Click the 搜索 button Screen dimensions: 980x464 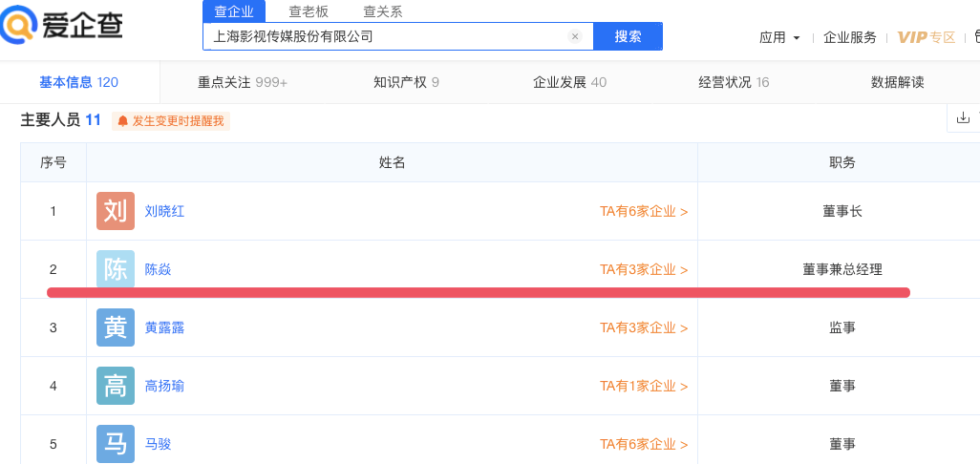click(628, 36)
